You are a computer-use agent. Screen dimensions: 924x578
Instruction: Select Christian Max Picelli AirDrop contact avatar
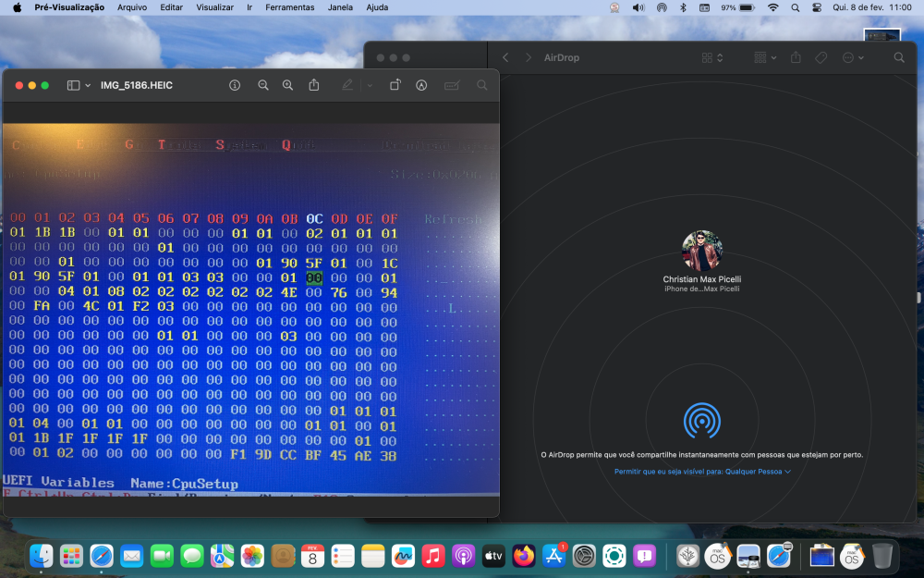702,251
